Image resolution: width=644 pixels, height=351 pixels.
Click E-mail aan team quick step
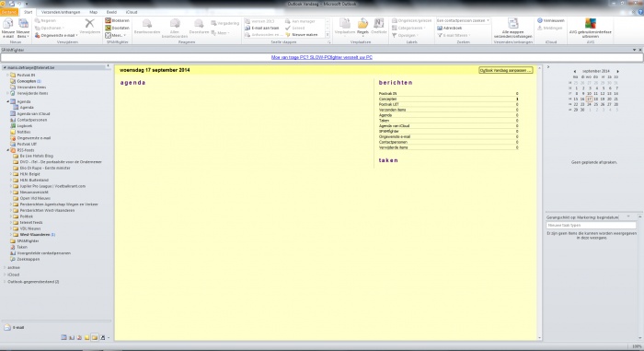262,28
